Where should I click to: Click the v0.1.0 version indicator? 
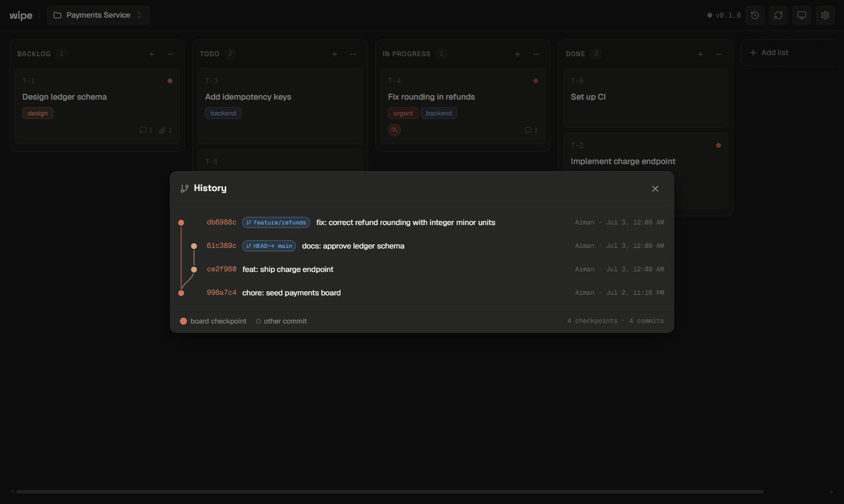point(724,15)
